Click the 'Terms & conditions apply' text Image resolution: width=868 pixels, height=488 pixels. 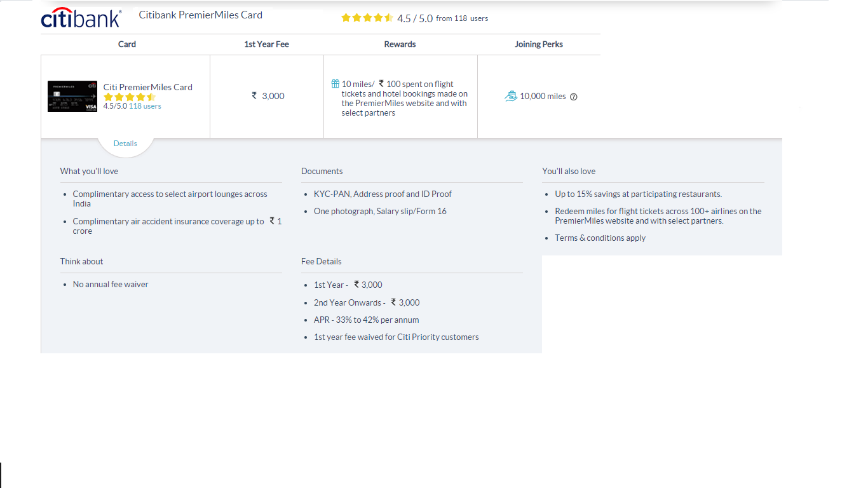coord(600,238)
